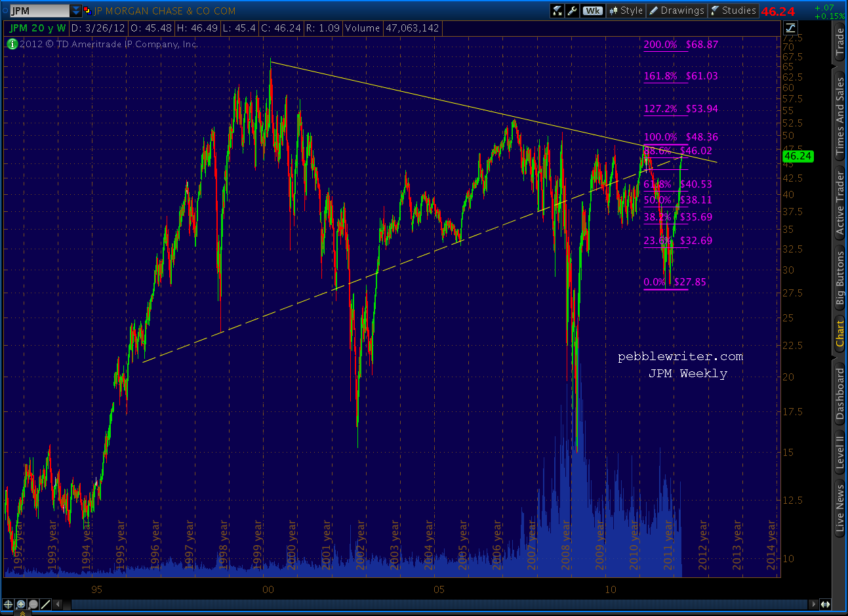Click the red 46.24 last price in header
This screenshot has width=848, height=616.
778,11
